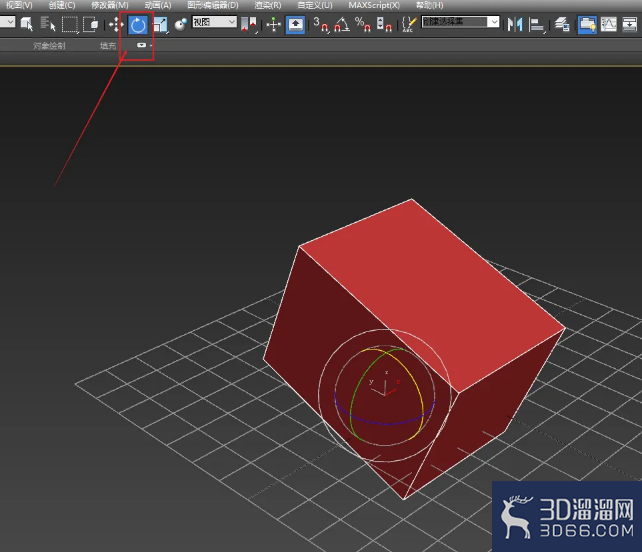
Task: Select the red box's top face
Action: [x=434, y=295]
